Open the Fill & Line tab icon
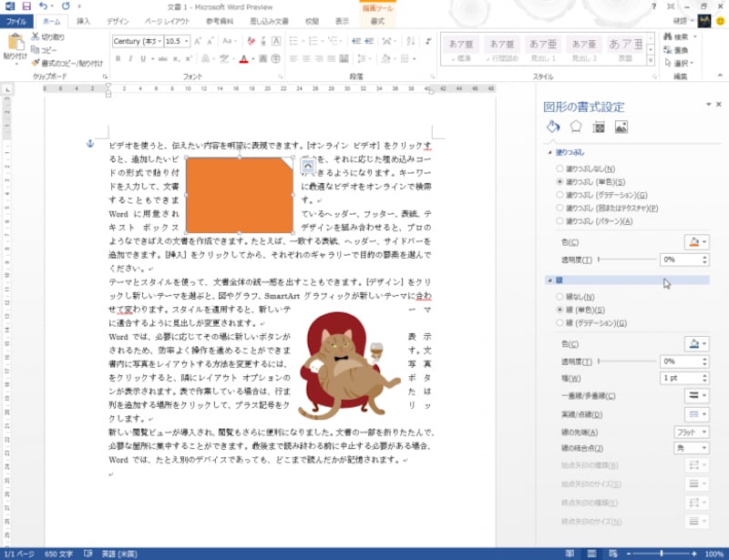The image size is (729, 560). pyautogui.click(x=552, y=127)
